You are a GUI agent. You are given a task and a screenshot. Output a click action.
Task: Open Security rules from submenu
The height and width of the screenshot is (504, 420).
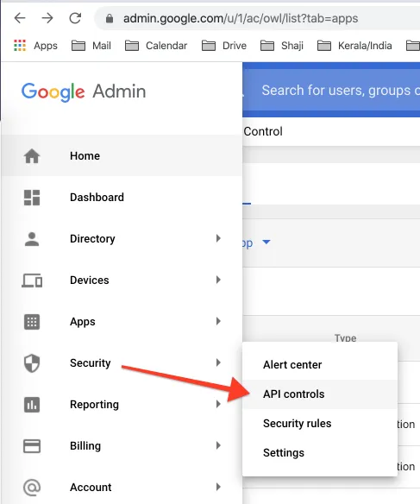(x=320, y=424)
